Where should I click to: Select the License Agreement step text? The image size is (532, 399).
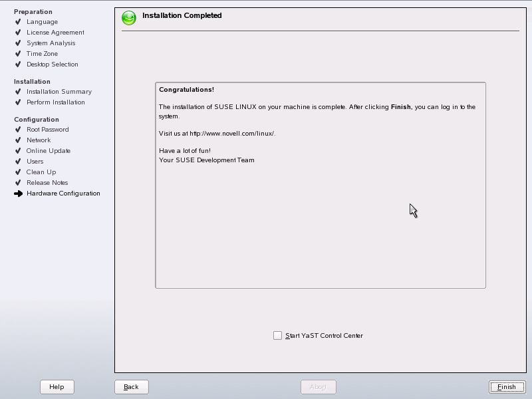pos(55,32)
